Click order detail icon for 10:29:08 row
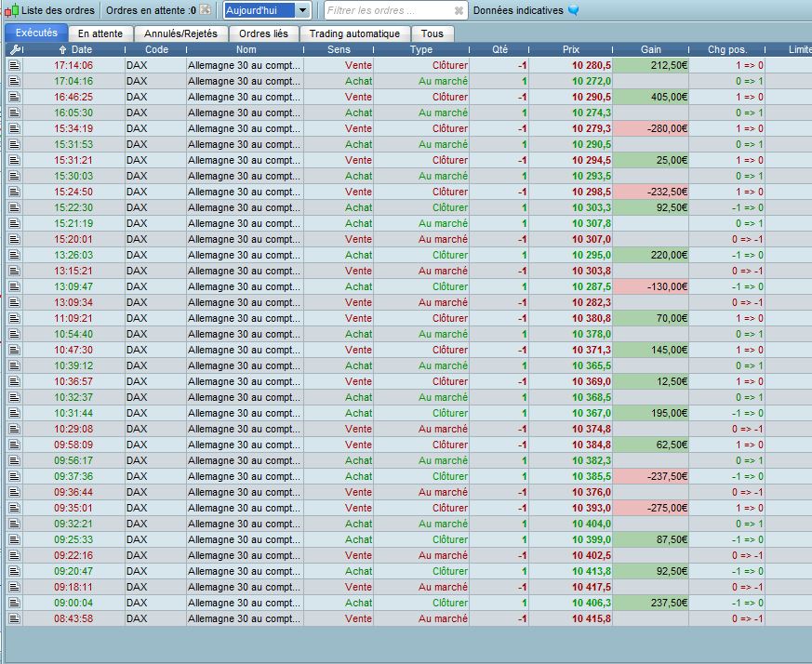The width and height of the screenshot is (812, 664). coord(14,429)
